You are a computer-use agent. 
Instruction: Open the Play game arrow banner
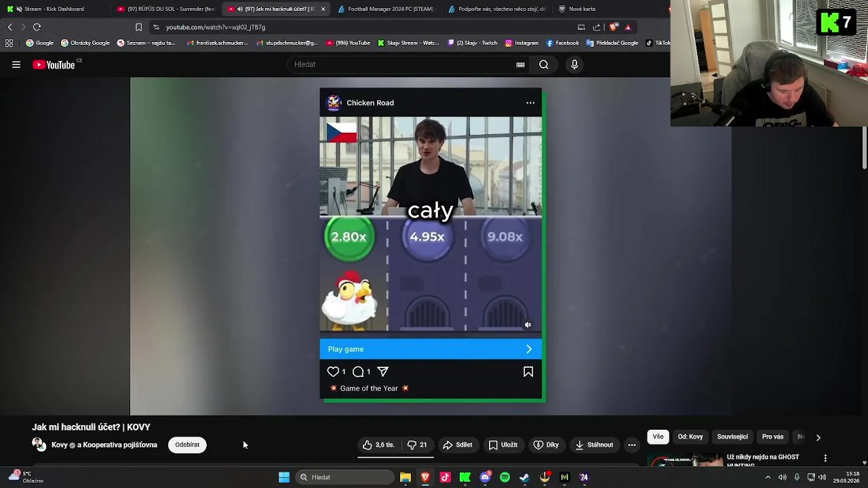point(431,349)
